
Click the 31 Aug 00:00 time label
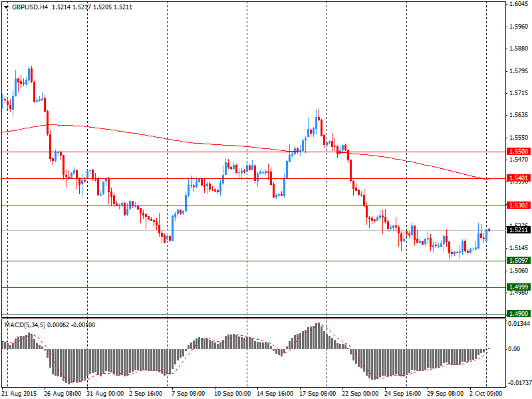click(105, 394)
